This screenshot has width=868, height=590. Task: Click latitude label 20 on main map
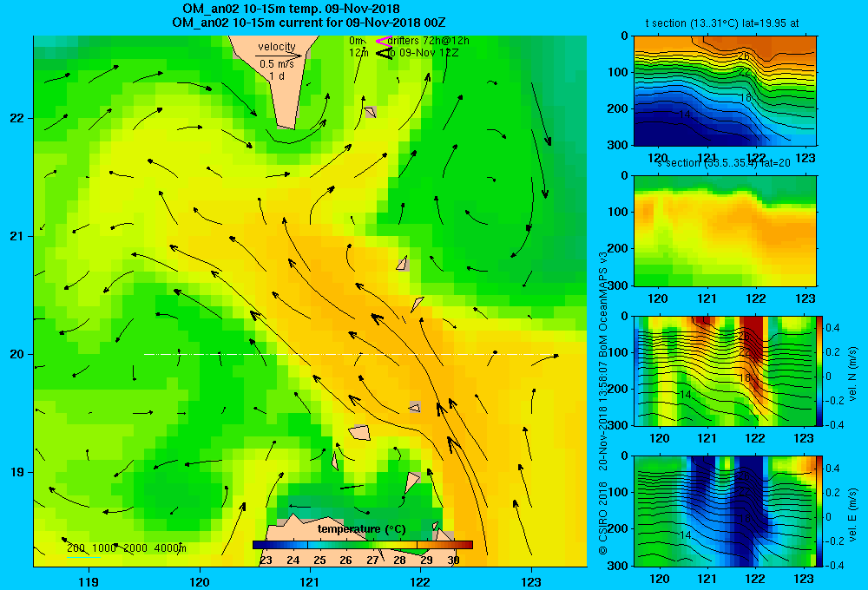click(17, 354)
